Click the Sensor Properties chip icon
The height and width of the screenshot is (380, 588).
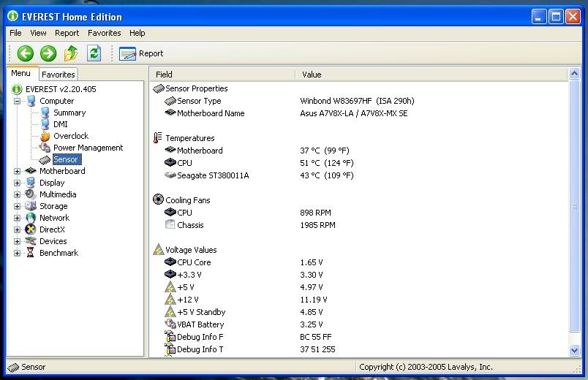159,88
